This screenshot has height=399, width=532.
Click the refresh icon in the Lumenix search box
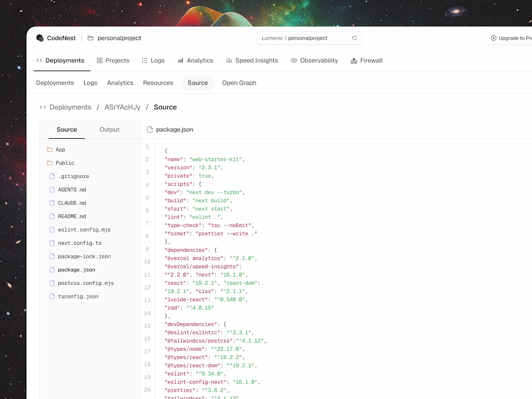point(354,38)
